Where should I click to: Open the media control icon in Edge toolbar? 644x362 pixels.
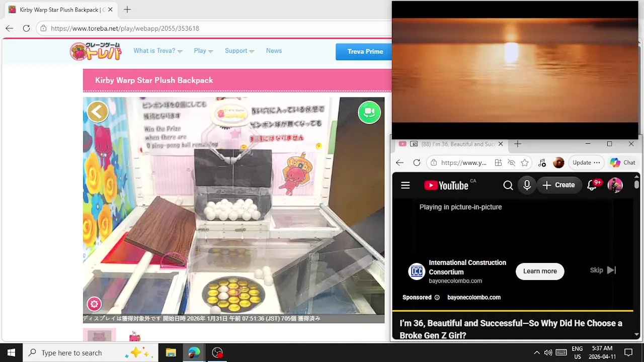(542, 162)
